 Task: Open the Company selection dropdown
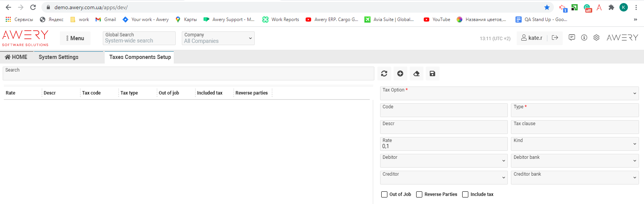[218, 38]
